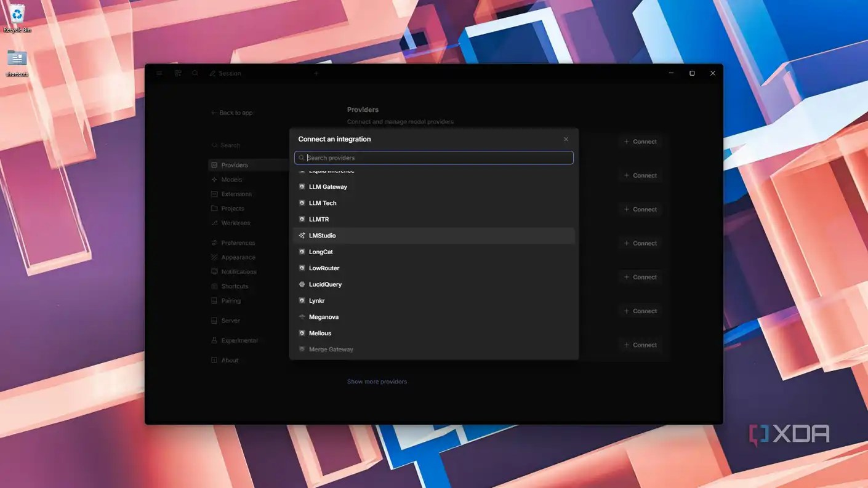This screenshot has height=488, width=868.
Task: Select the Merge Gateway provider
Action: [x=434, y=350]
